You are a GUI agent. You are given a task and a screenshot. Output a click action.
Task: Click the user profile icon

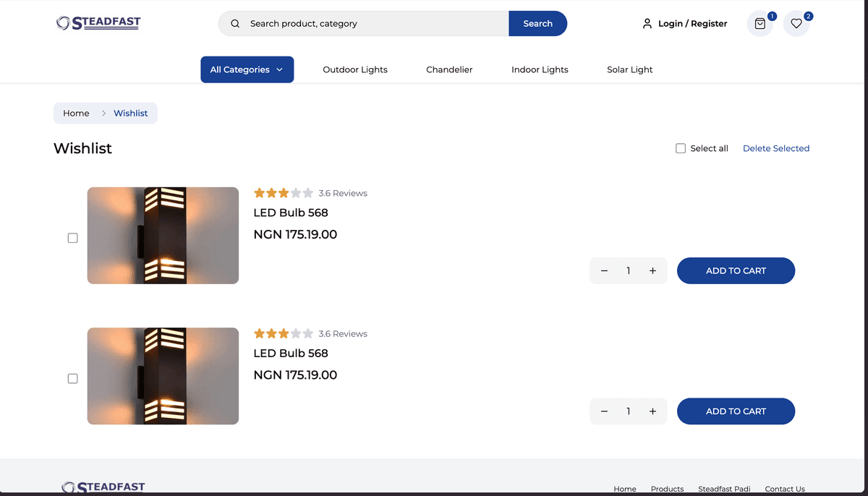[647, 24]
